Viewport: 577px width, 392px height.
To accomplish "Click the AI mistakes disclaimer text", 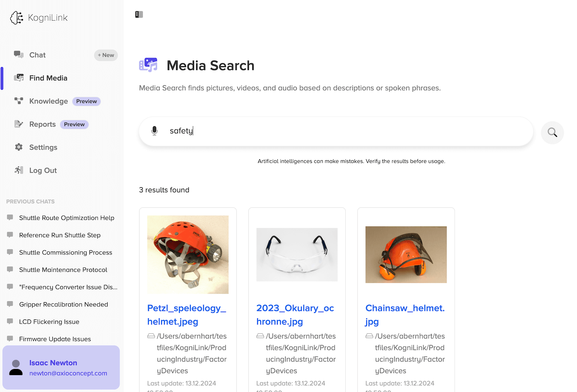I will [x=352, y=161].
